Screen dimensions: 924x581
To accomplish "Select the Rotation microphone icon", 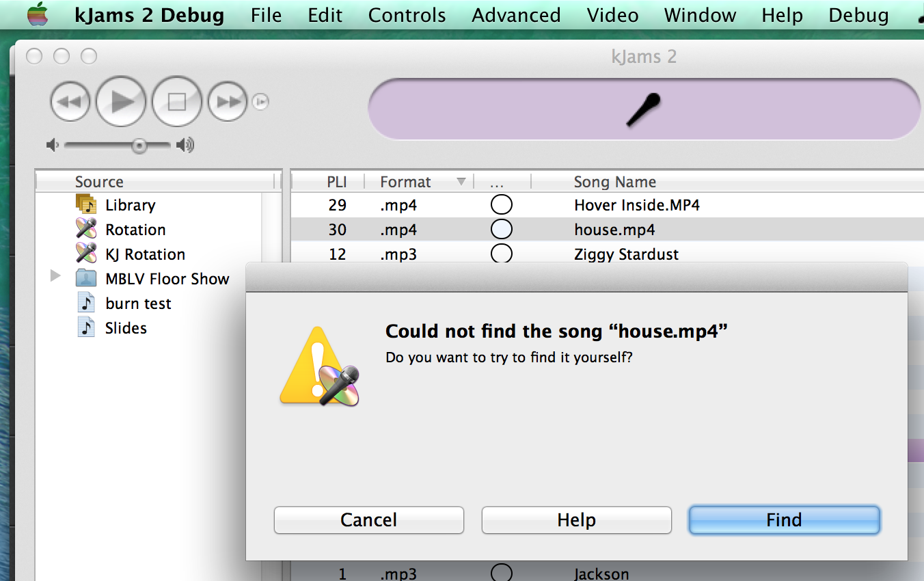I will pos(86,229).
